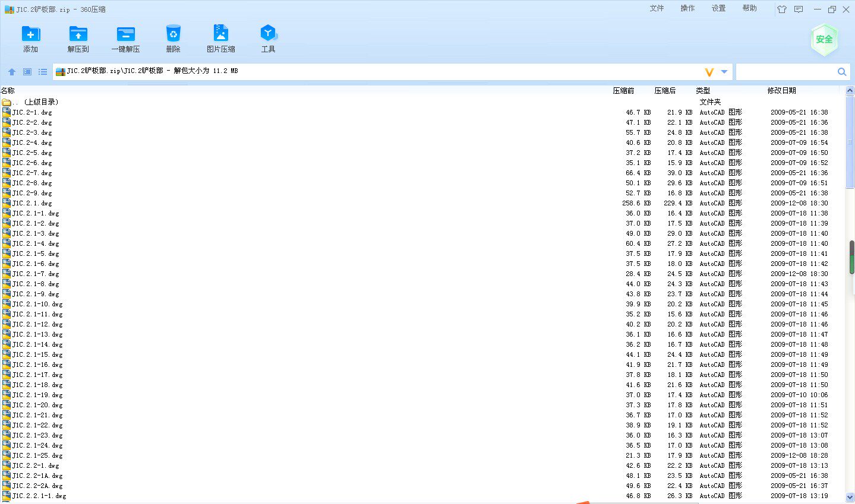Select file J1C.2-4.dwg

[x=422, y=142]
